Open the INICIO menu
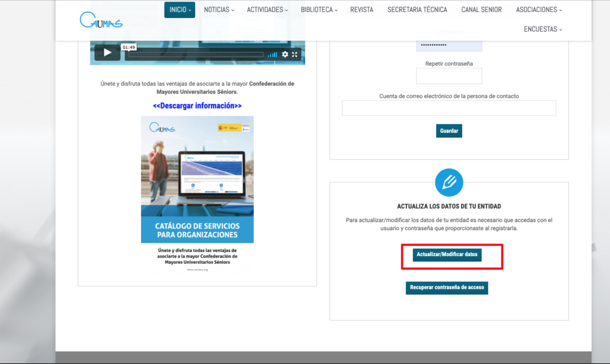The image size is (610, 364). [x=180, y=10]
